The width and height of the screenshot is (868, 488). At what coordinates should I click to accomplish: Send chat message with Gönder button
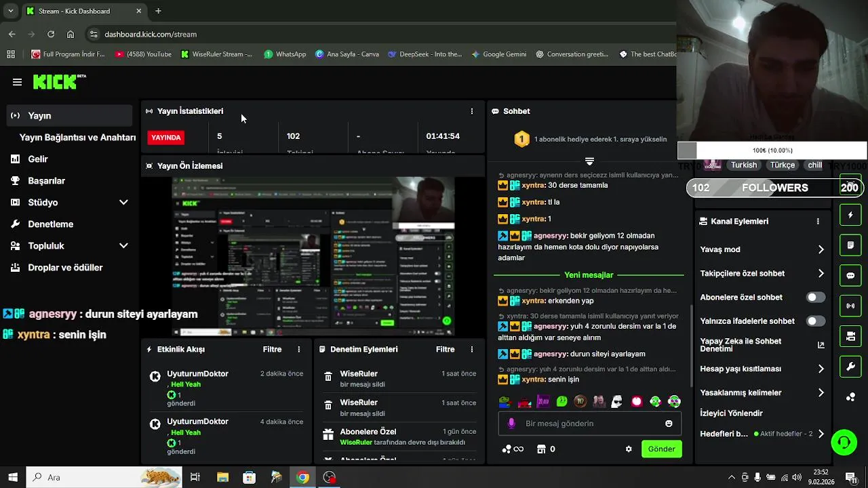coord(661,449)
